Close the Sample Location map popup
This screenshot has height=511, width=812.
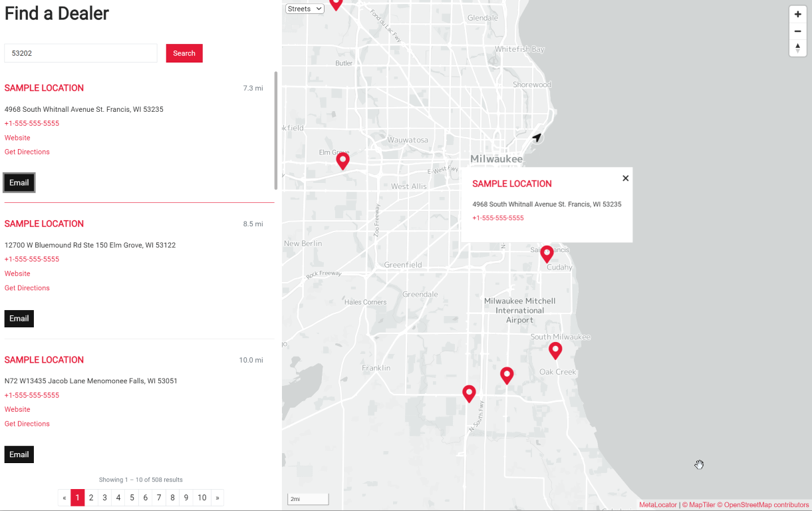(625, 178)
